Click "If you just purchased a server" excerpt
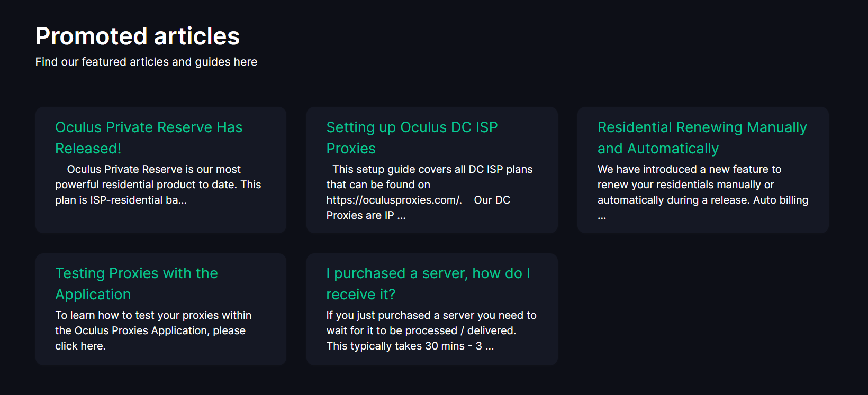The image size is (868, 395). 431,315
